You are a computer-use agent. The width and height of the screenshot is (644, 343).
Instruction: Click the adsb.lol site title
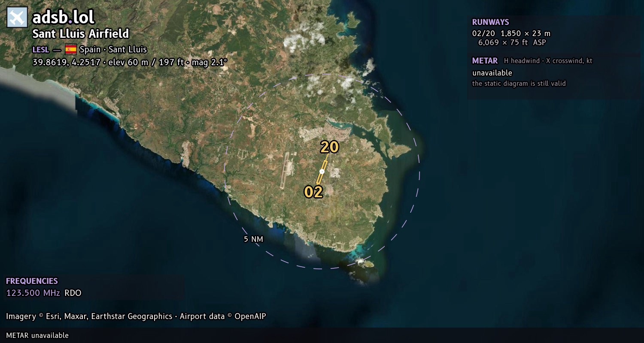(64, 18)
